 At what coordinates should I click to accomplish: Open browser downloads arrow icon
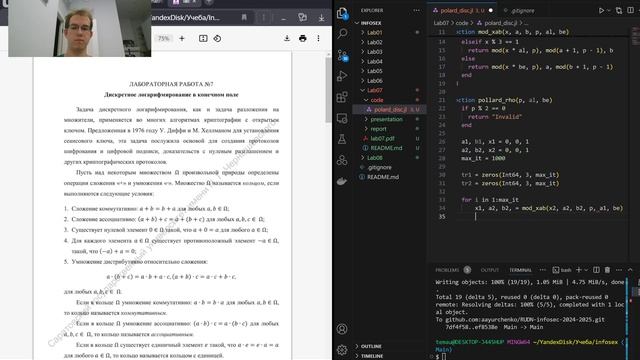click(322, 18)
